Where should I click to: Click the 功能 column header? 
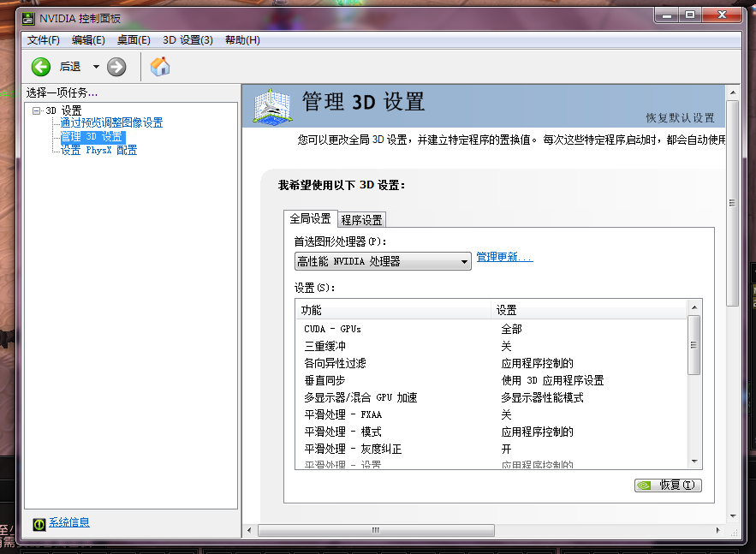click(393, 310)
